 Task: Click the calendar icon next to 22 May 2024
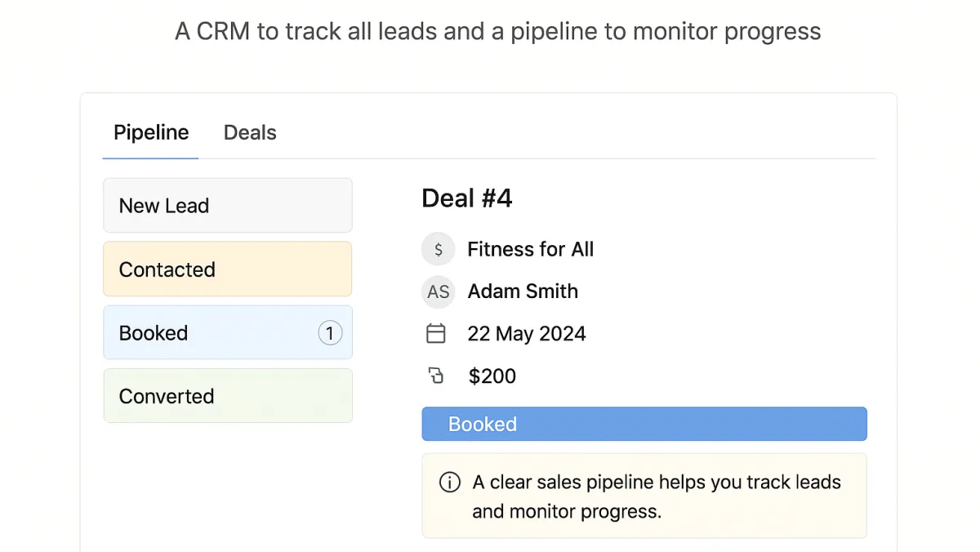coord(437,333)
